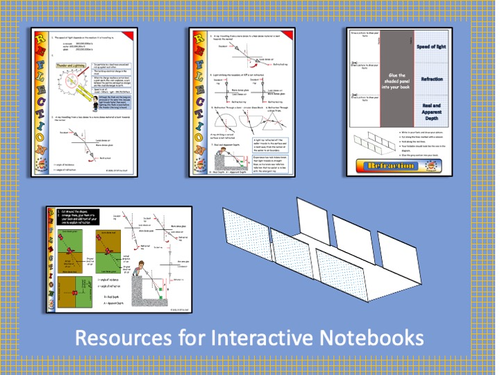Click the large 3D foldable booklet illustration

[322, 250]
